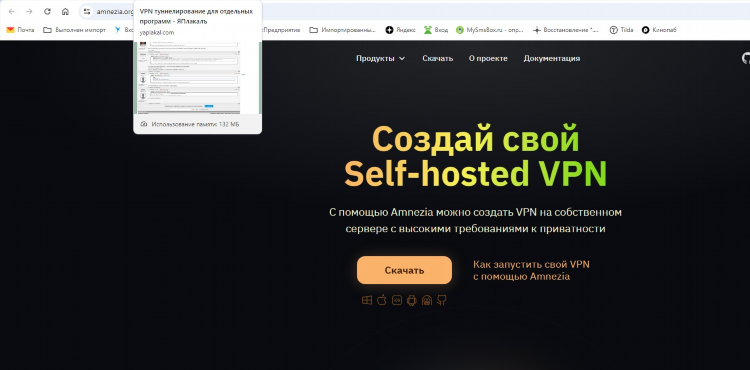Click the Использование памяти 132 МБ label

tap(195, 124)
